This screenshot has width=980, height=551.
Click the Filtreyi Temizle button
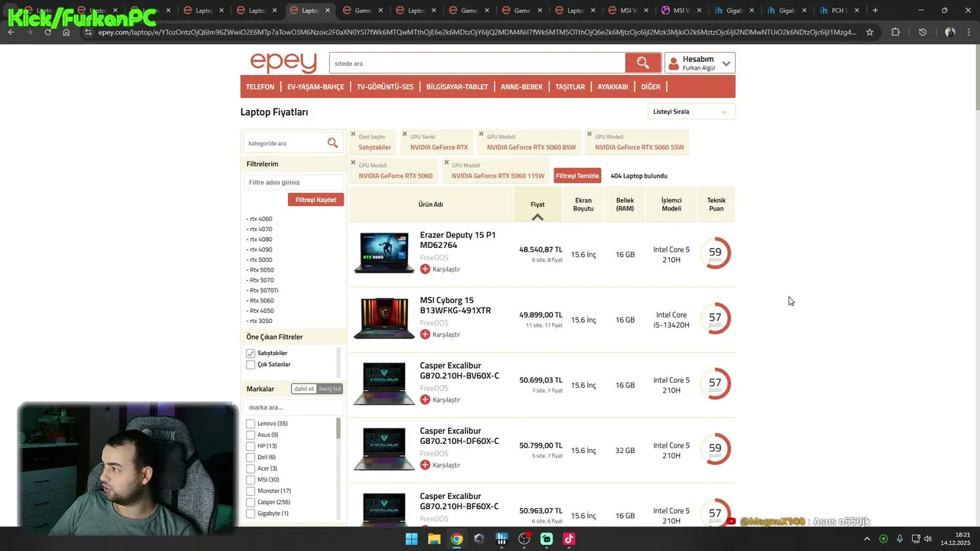[577, 176]
